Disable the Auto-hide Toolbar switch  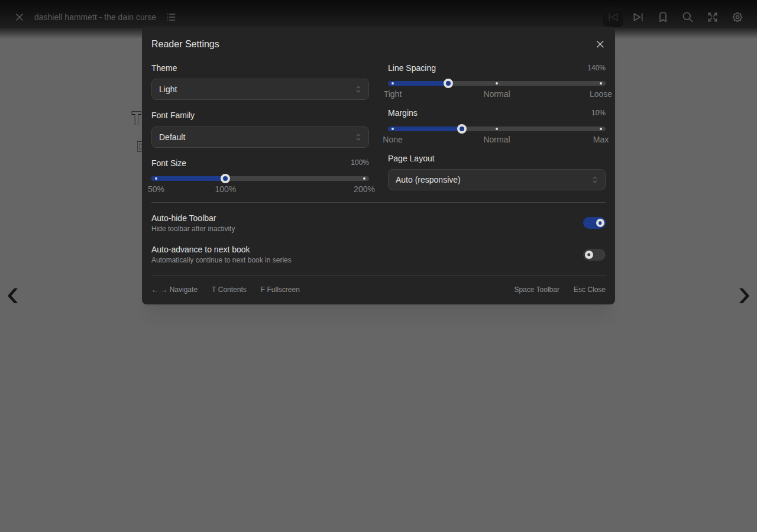tap(594, 223)
